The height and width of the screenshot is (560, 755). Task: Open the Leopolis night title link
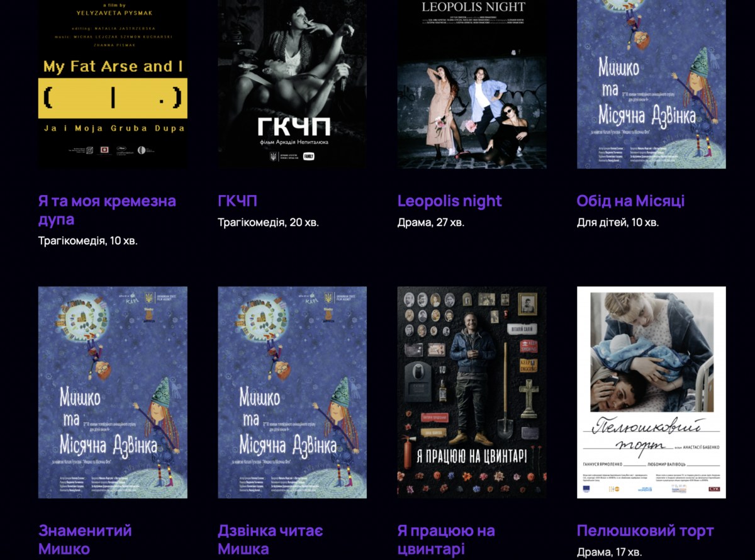pos(450,201)
